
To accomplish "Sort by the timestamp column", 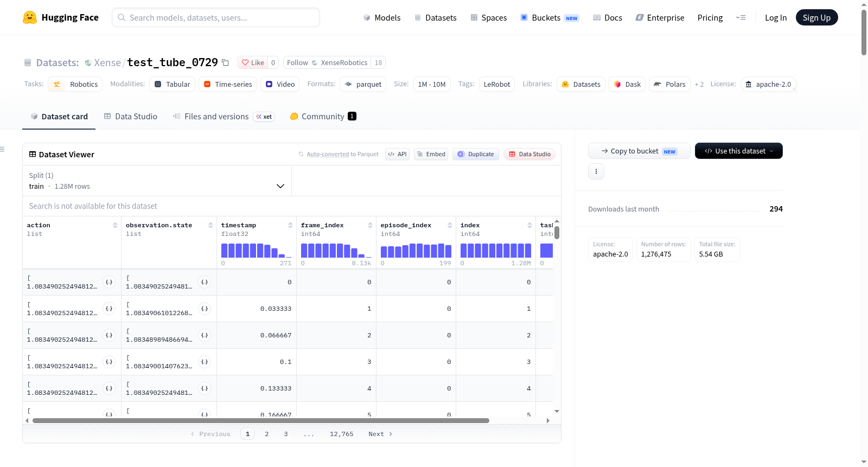I will pos(290,225).
